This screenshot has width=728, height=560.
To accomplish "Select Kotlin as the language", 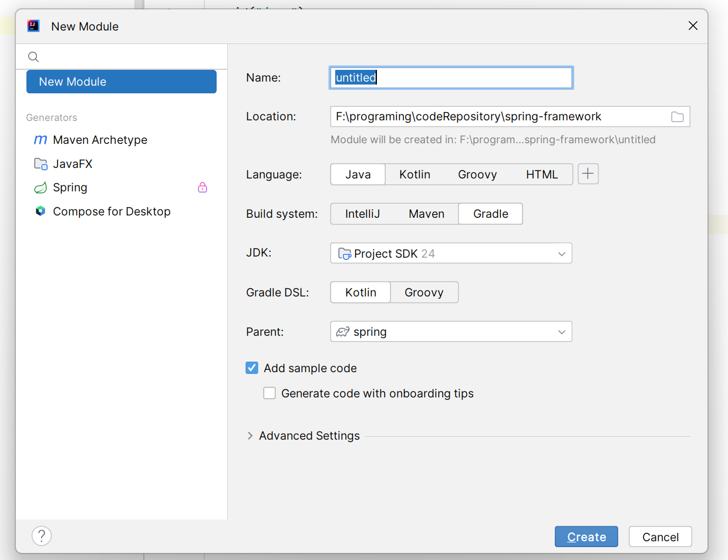I will tap(415, 174).
